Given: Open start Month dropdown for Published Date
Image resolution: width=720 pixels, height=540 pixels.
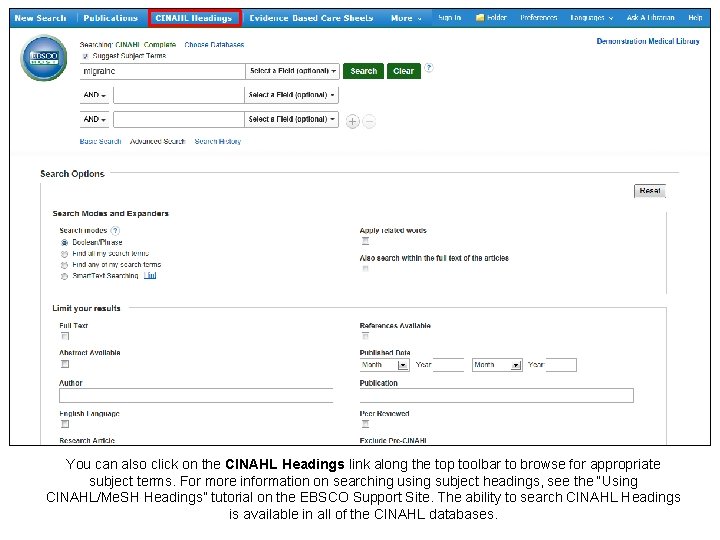Looking at the screenshot, I should click(384, 365).
